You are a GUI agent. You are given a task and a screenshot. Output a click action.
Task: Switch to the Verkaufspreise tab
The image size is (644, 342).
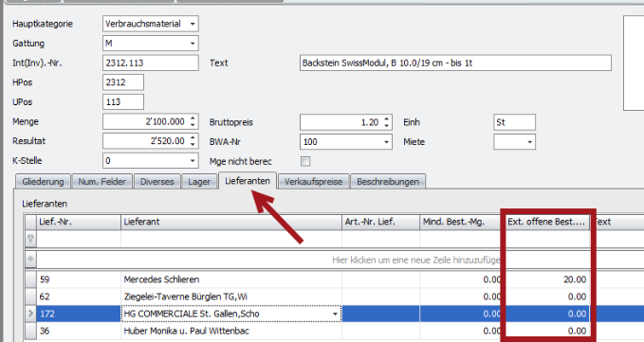(x=313, y=182)
